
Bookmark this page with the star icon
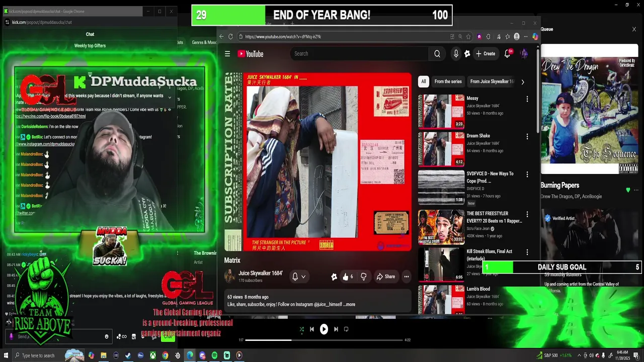(468, 37)
